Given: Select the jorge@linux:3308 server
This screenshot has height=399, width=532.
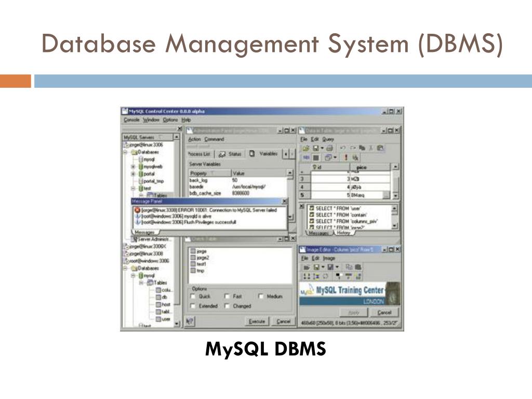Looking at the screenshot, I should [143, 254].
